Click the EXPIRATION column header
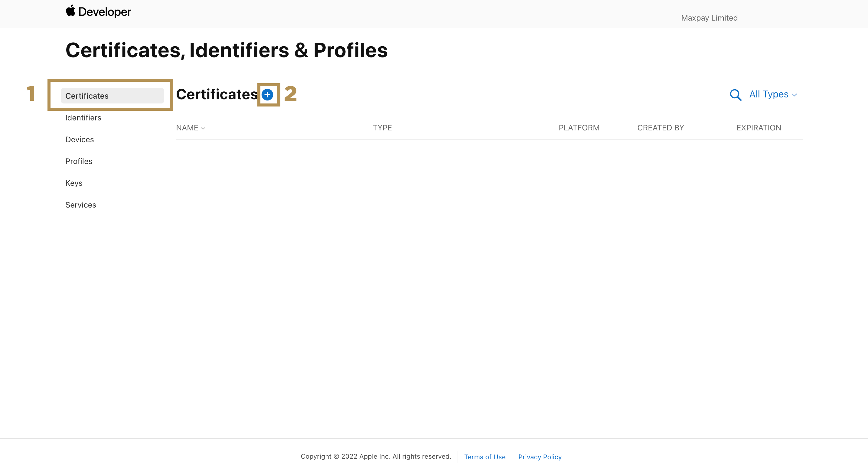The image size is (868, 475). click(x=759, y=128)
